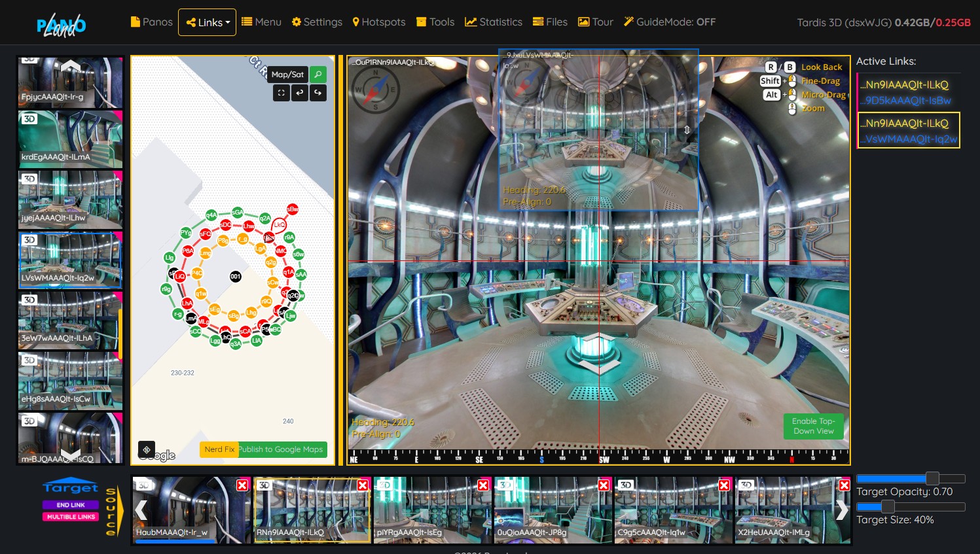Go to the Hotspots section
Image resolution: width=980 pixels, height=554 pixels.
tap(379, 22)
